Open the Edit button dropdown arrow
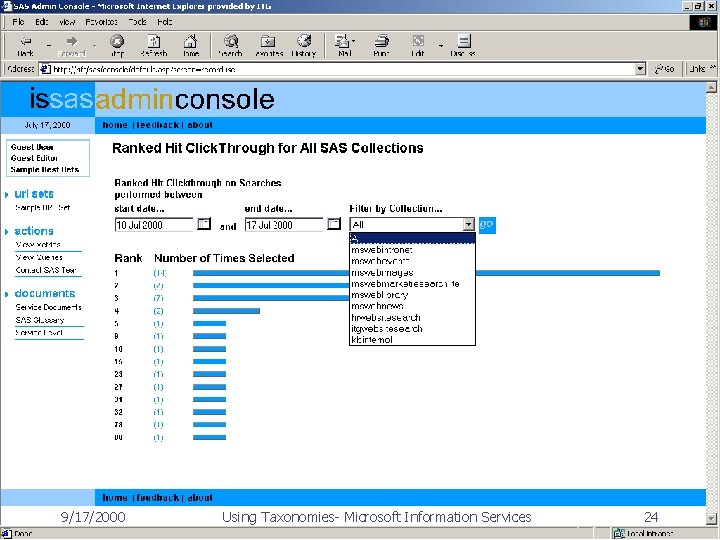 click(441, 45)
